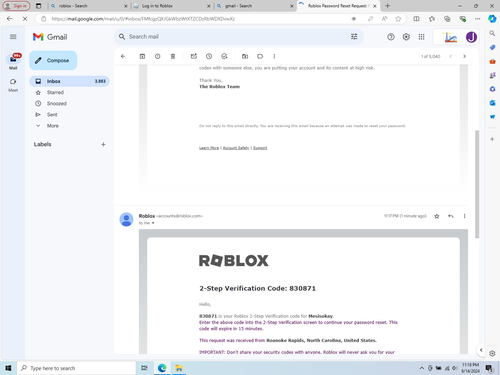
Task: Open Roblox message more options menu
Action: coord(464,216)
